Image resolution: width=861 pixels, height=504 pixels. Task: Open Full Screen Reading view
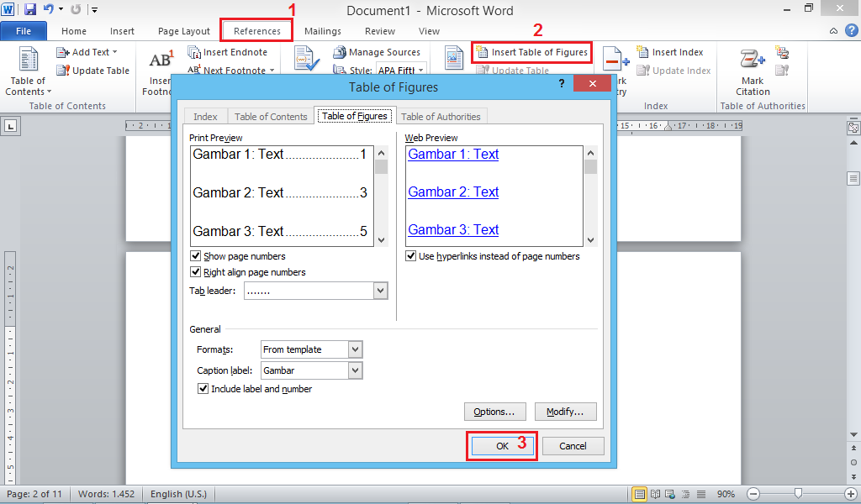(657, 493)
